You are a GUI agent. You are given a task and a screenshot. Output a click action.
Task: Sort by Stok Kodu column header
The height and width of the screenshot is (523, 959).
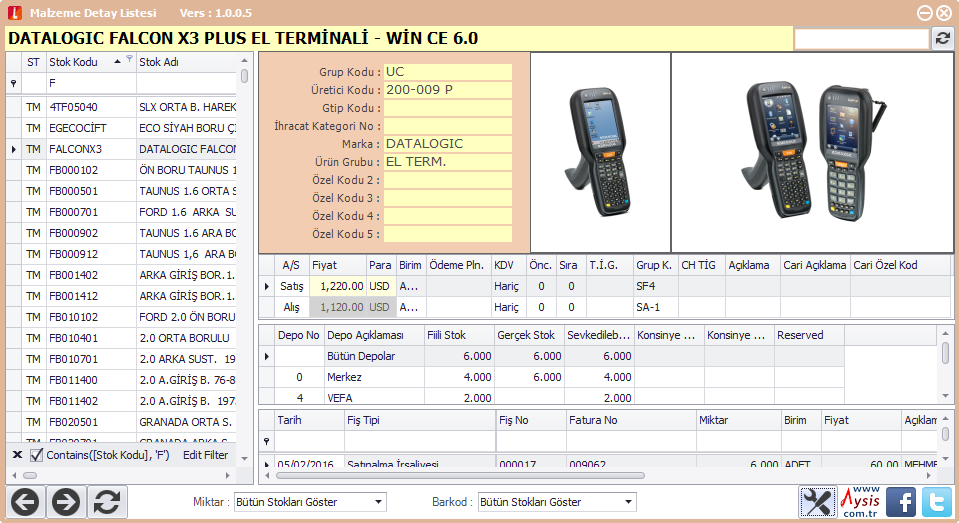click(x=91, y=62)
